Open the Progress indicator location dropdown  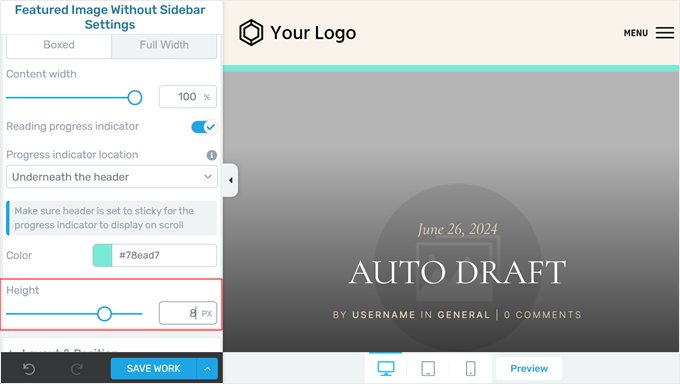click(x=111, y=177)
